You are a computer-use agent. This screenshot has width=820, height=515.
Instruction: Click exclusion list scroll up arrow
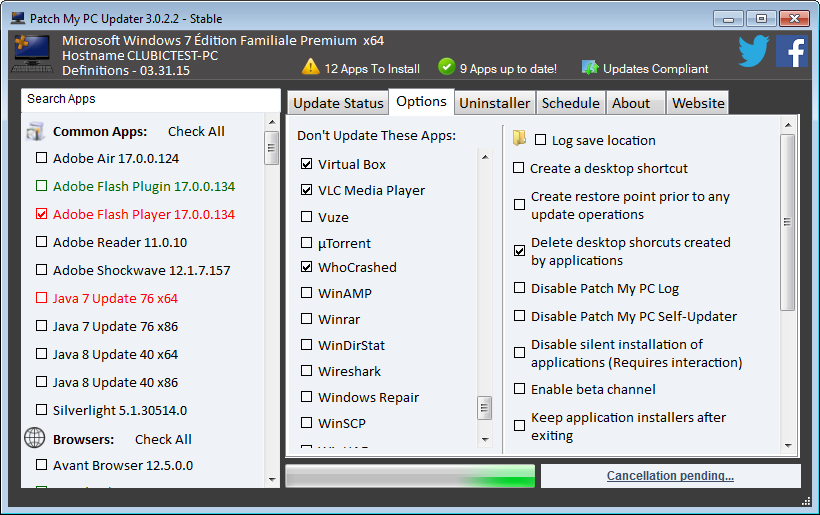pyautogui.click(x=485, y=157)
